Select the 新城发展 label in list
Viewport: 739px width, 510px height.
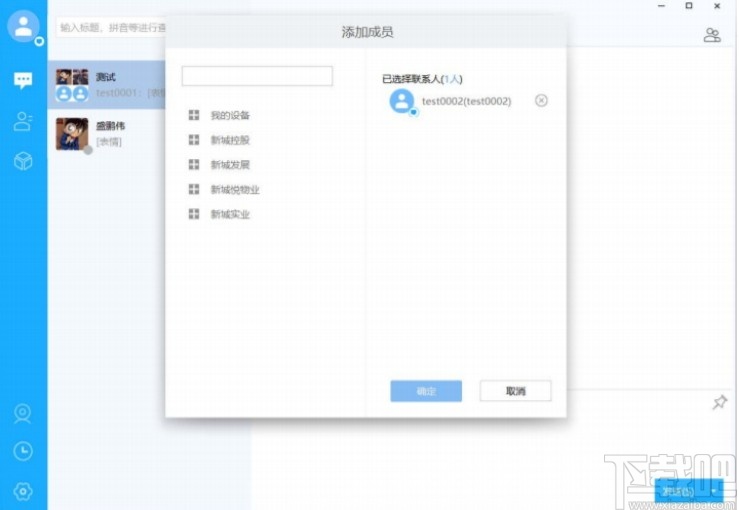point(230,165)
